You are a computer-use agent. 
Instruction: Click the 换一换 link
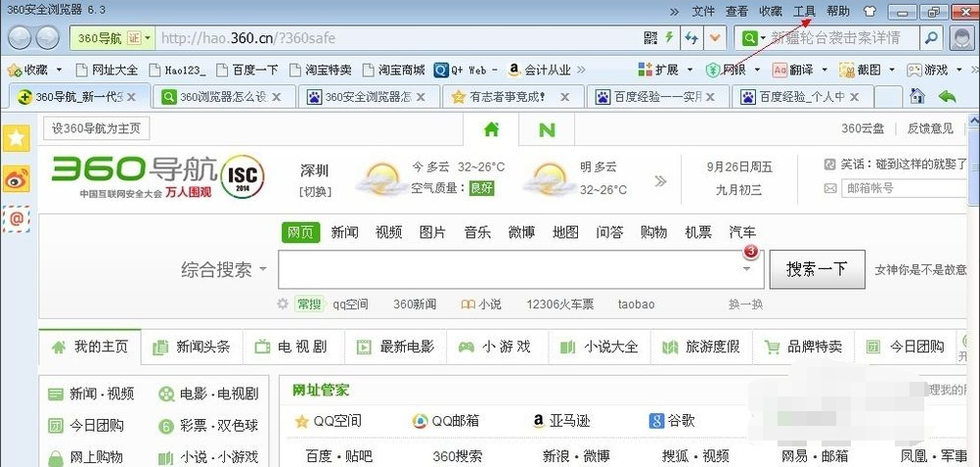click(745, 304)
